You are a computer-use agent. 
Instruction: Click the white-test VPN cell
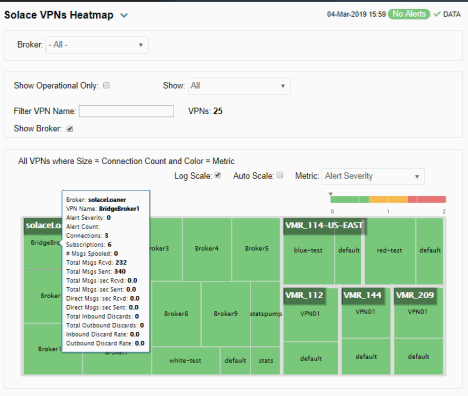(x=185, y=361)
